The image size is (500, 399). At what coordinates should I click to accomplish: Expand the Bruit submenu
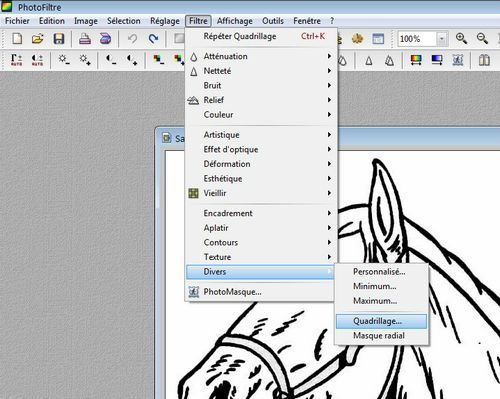click(x=261, y=86)
